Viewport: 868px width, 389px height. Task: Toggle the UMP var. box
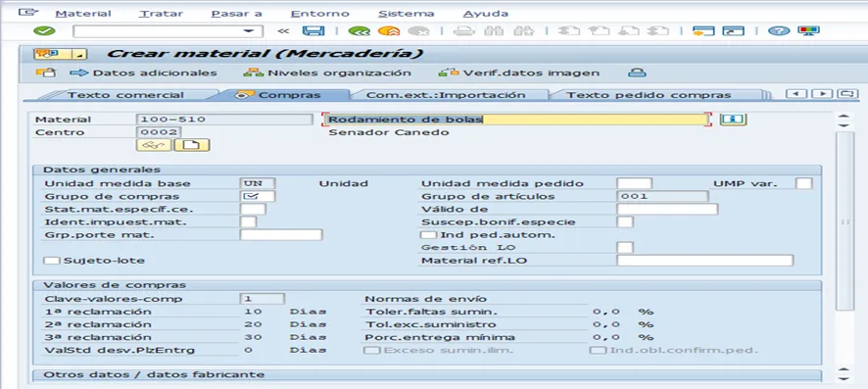(x=803, y=183)
